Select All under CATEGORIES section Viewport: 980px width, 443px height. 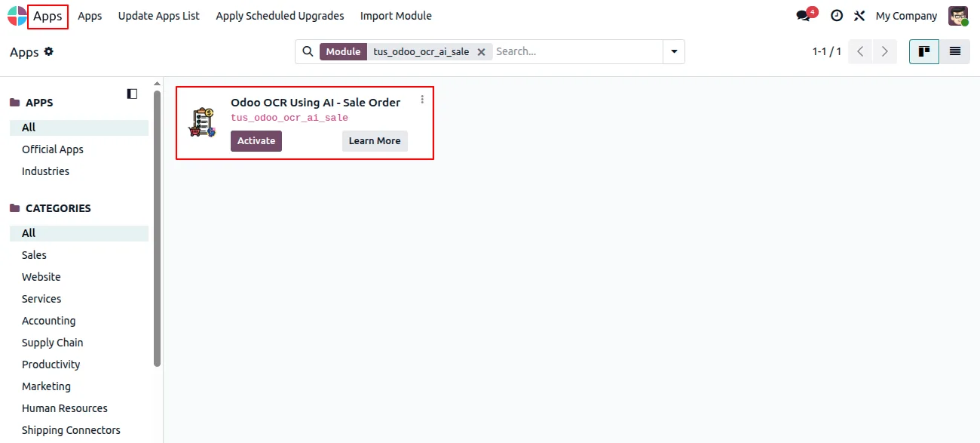click(79, 233)
